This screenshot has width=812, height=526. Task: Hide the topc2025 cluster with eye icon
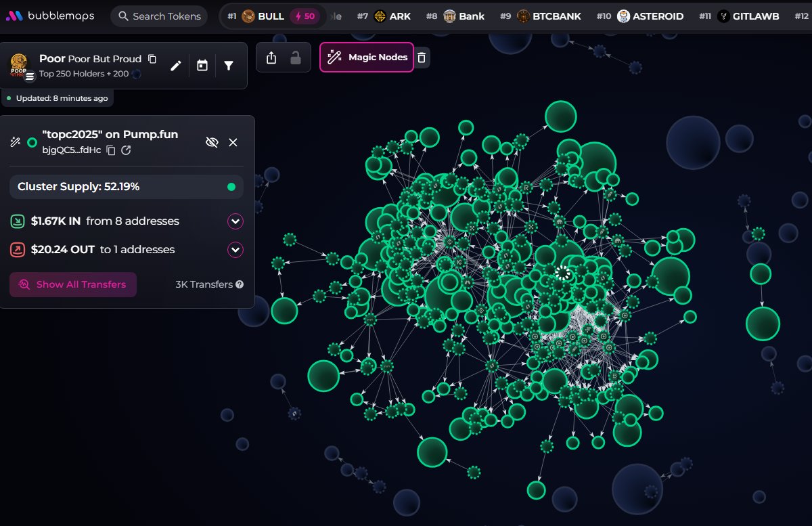coord(212,142)
